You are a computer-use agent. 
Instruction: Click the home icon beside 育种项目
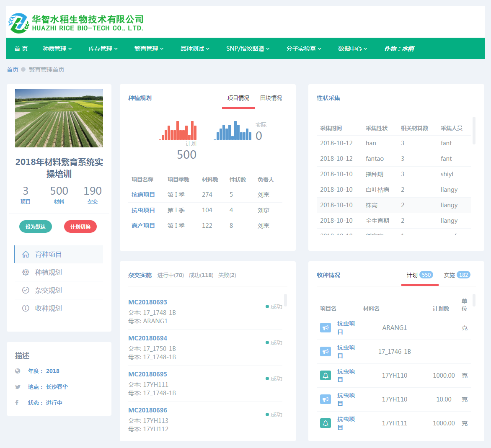26,254
